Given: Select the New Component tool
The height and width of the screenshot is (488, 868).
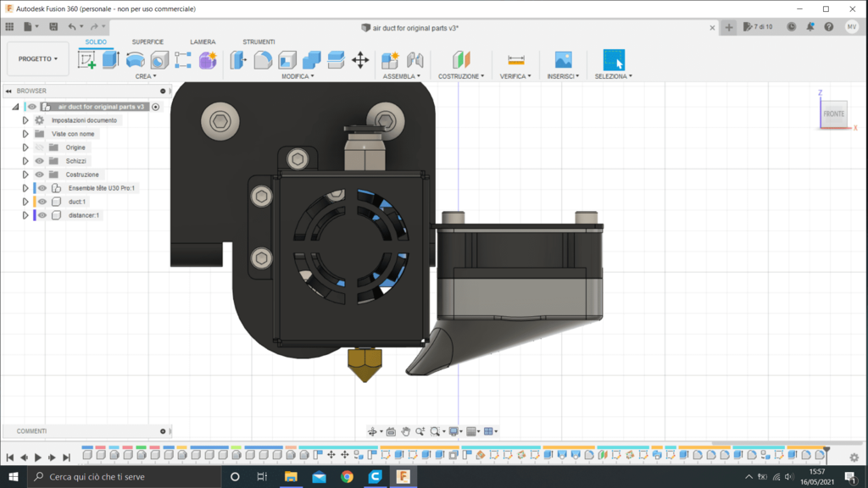Looking at the screenshot, I should pyautogui.click(x=390, y=60).
